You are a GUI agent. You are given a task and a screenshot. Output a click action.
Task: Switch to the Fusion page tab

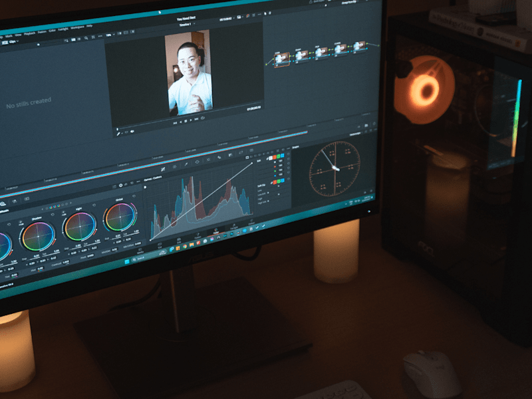coord(198,235)
